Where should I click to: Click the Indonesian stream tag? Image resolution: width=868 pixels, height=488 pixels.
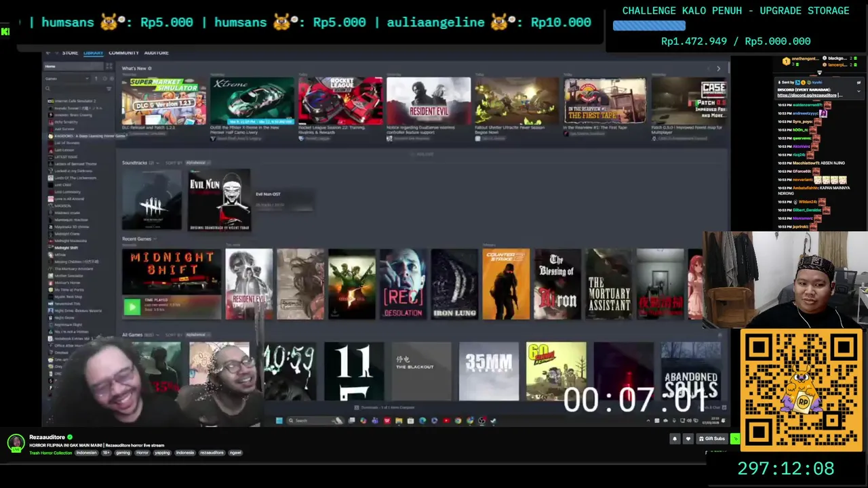pyautogui.click(x=86, y=453)
